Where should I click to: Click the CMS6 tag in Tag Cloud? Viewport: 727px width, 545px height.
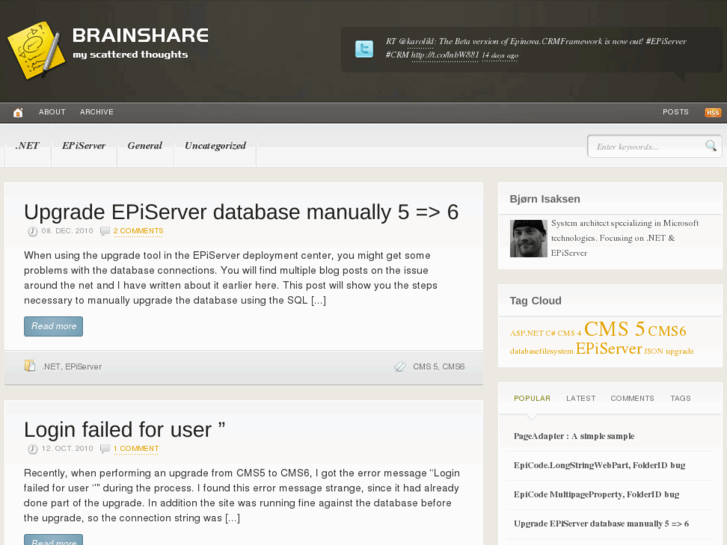click(x=667, y=331)
